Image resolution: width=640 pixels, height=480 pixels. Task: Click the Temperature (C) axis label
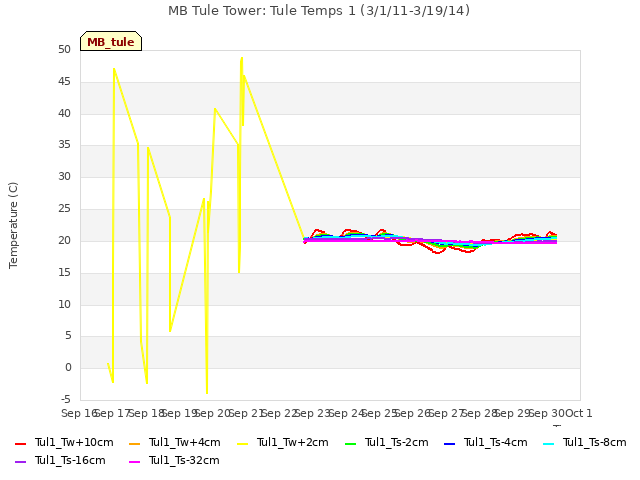pyautogui.click(x=13, y=225)
